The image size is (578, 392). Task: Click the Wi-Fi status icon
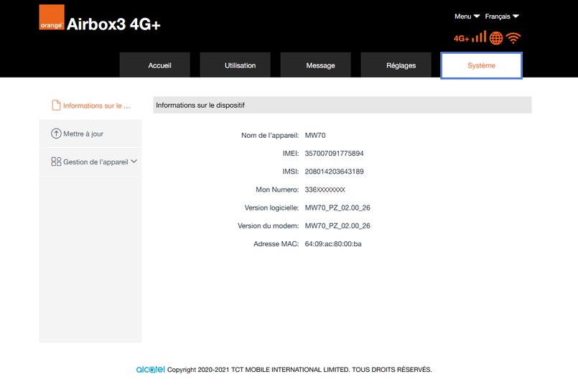coord(513,38)
